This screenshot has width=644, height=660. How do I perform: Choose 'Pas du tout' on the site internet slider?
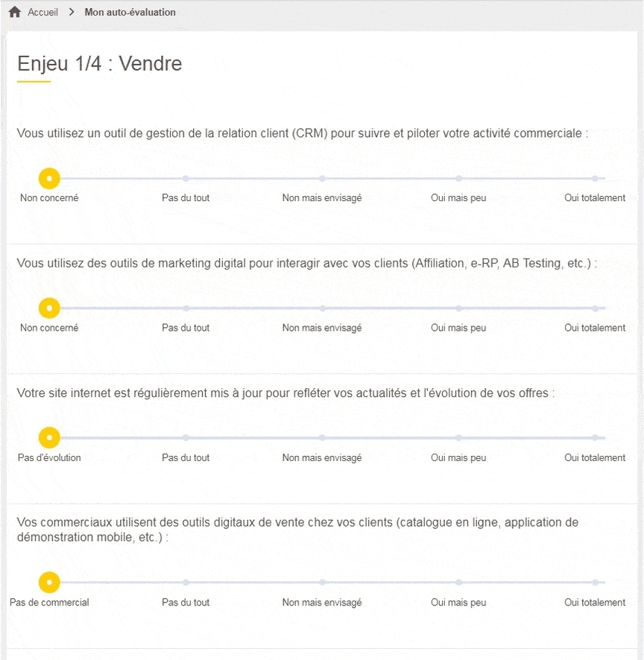(186, 438)
